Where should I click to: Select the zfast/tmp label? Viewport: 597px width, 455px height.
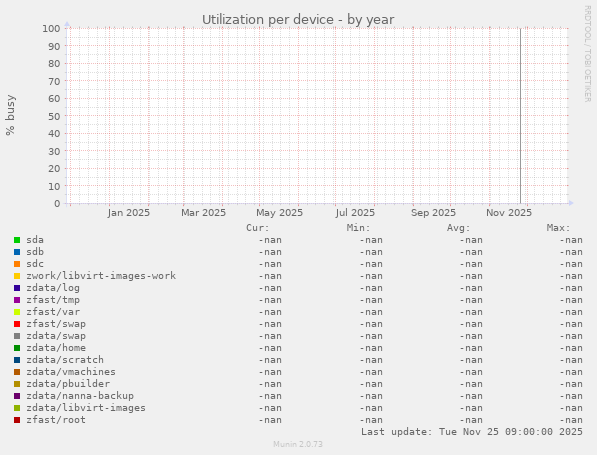53,300
